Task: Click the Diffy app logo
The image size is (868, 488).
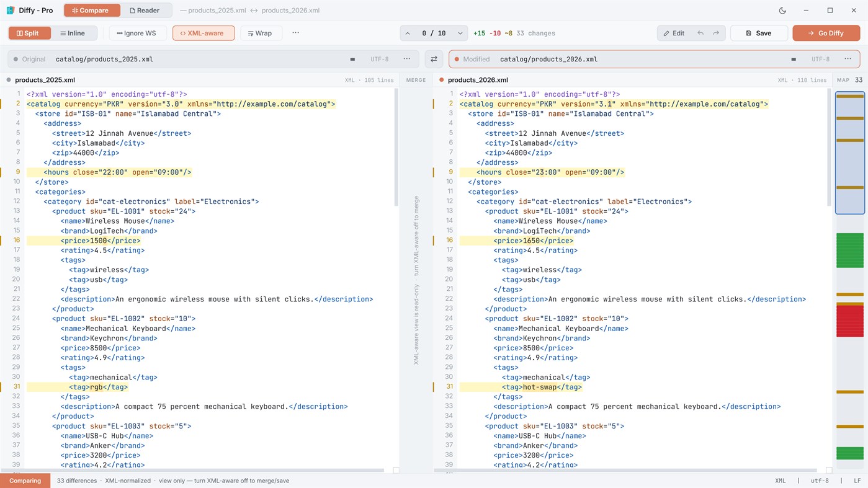Action: [11, 11]
